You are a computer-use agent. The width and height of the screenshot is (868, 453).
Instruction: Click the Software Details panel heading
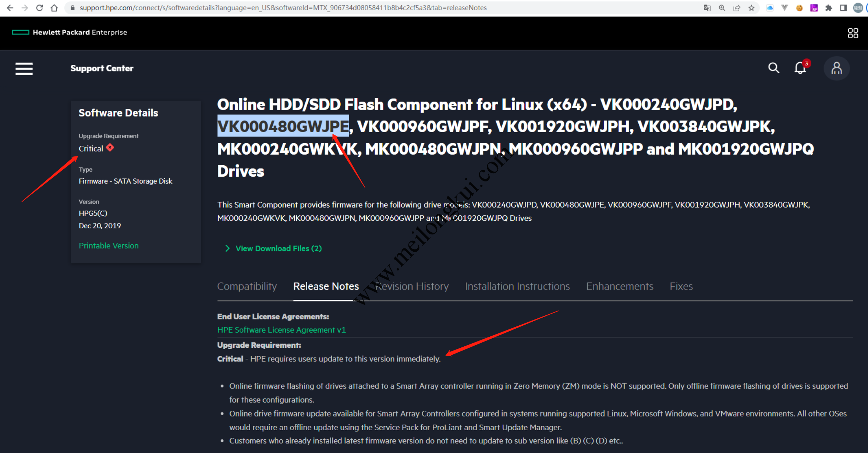[x=118, y=113]
